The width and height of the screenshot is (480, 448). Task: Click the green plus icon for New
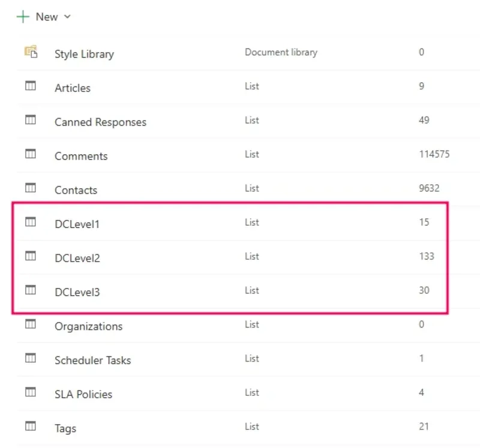(x=22, y=17)
